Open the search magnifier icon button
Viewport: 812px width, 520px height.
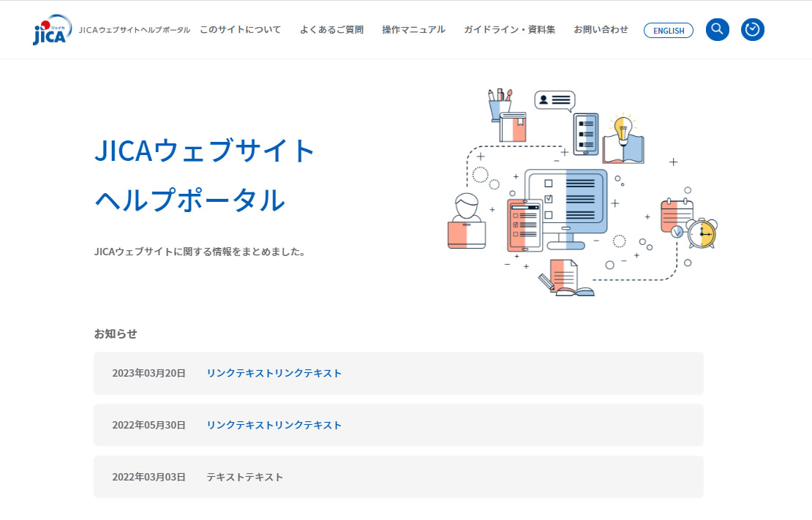717,29
